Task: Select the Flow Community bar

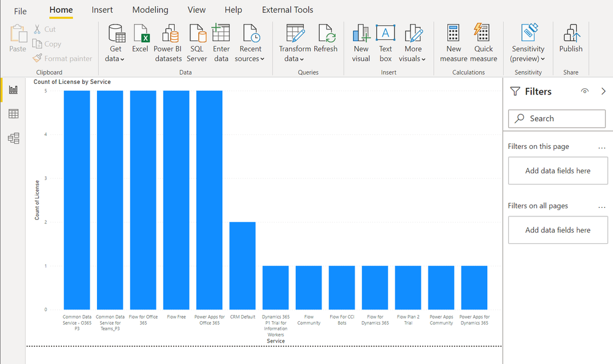Action: 309,287
